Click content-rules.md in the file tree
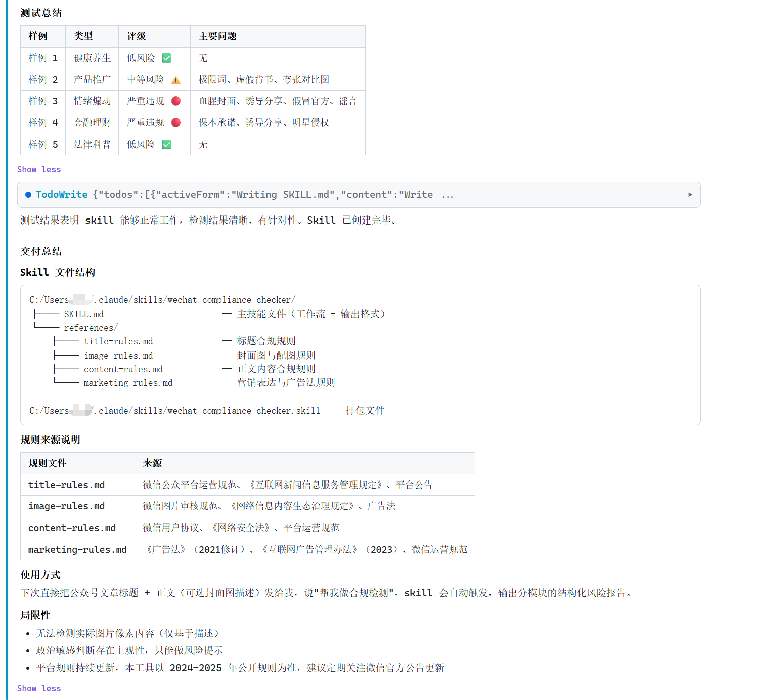This screenshot has width=757, height=700. [123, 369]
